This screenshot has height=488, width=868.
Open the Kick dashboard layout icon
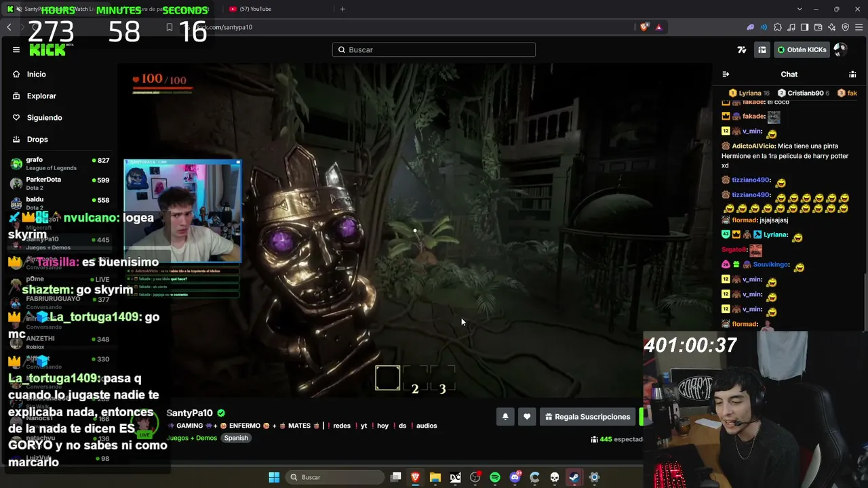(x=762, y=49)
